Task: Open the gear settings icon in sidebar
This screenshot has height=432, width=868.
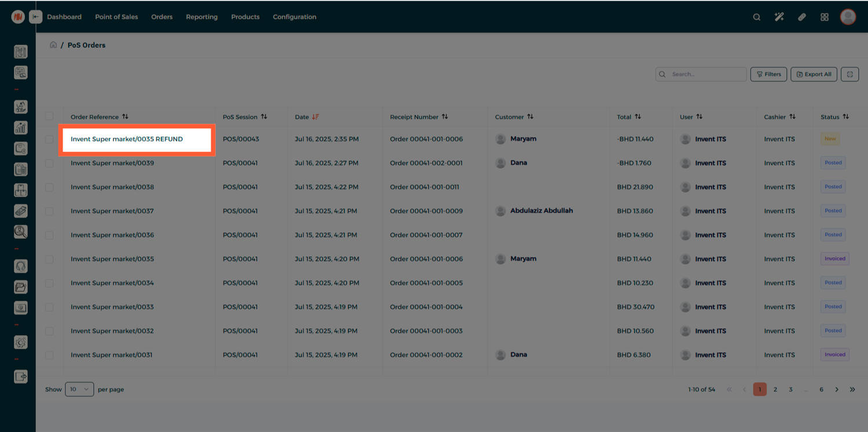Action: (21, 342)
